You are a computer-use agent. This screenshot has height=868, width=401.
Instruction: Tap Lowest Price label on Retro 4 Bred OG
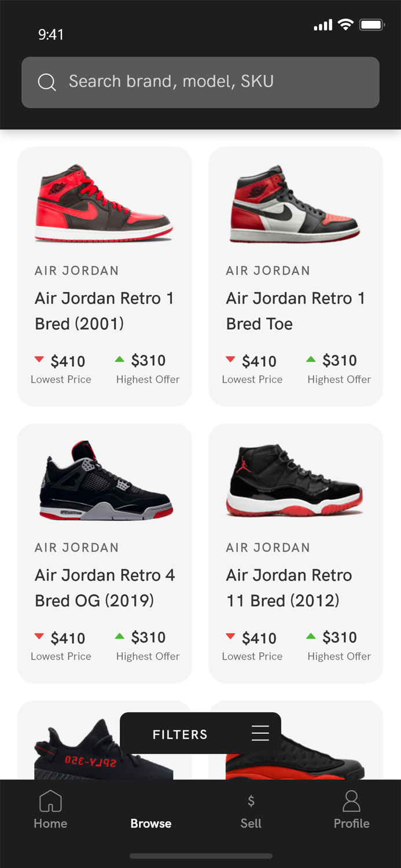(61, 656)
